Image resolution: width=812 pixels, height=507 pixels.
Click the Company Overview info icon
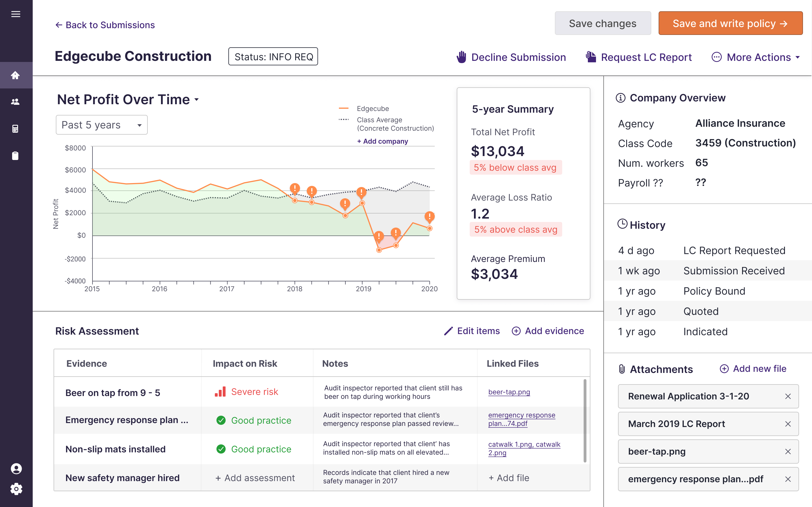click(x=620, y=98)
